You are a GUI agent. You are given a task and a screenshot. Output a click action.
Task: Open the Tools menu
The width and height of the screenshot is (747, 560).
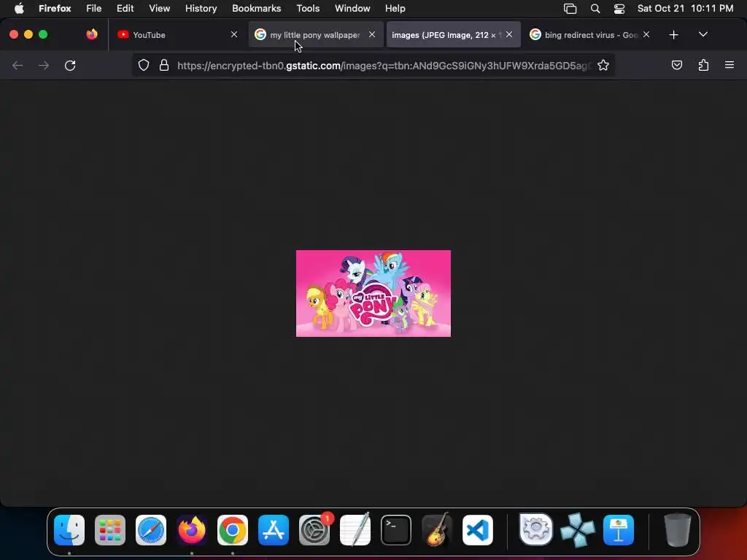pyautogui.click(x=308, y=9)
